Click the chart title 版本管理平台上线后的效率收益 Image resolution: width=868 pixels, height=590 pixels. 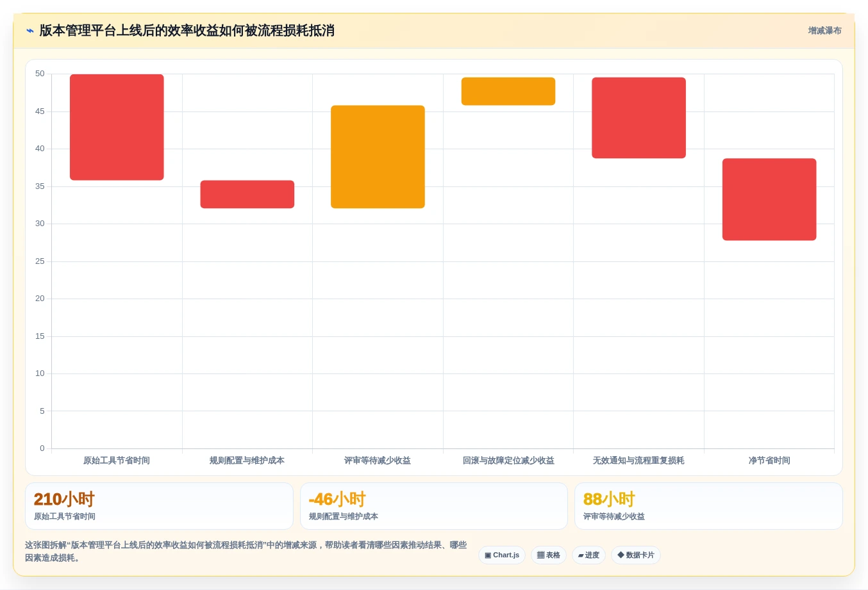pyautogui.click(x=187, y=31)
